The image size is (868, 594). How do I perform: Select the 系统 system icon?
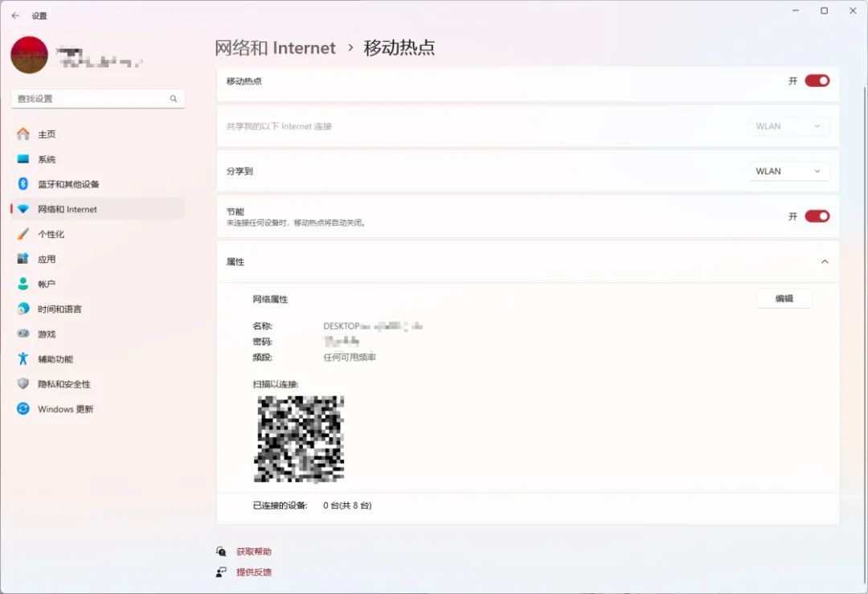tap(23, 159)
